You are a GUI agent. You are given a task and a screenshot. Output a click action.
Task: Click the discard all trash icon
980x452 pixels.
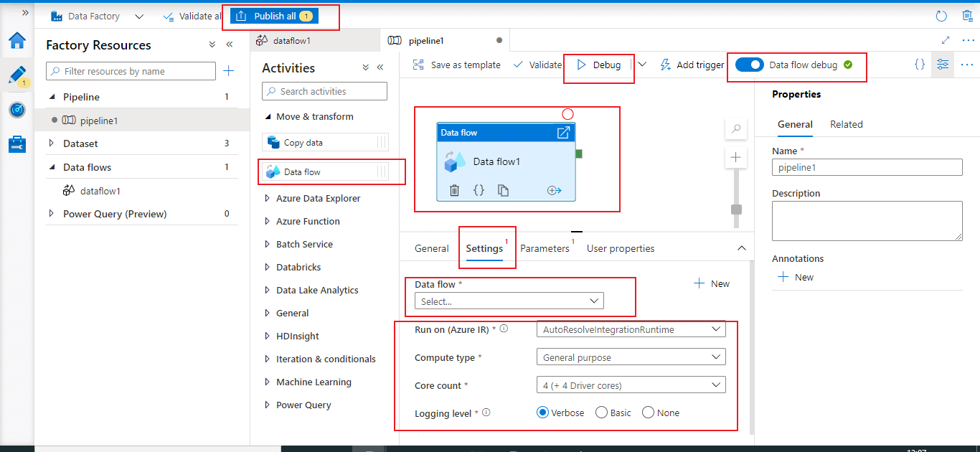pyautogui.click(x=967, y=16)
